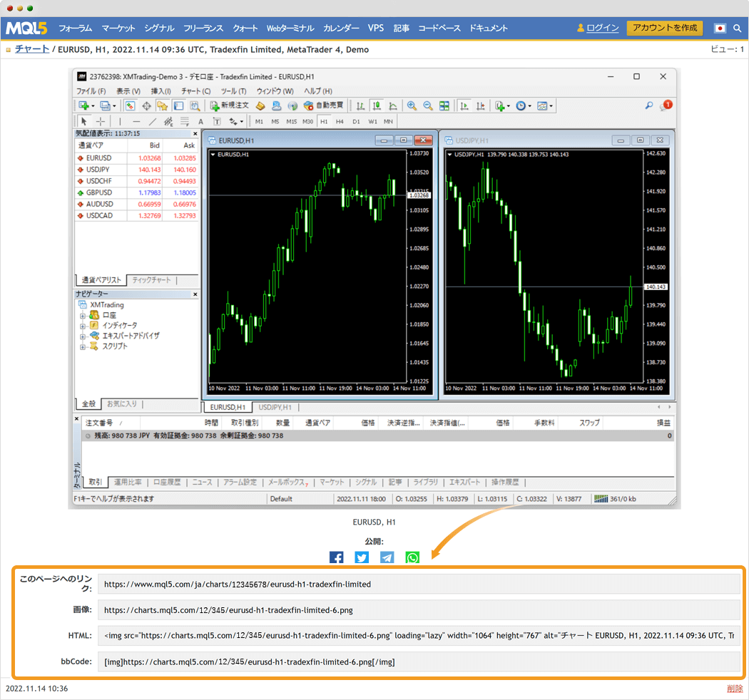Open the ツール (T) menu
Image resolution: width=749 pixels, height=700 pixels.
(233, 91)
